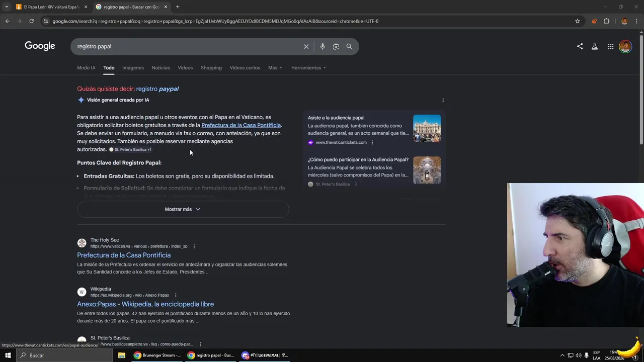
Task: Start voice search with the microphone icon
Action: (x=323, y=46)
